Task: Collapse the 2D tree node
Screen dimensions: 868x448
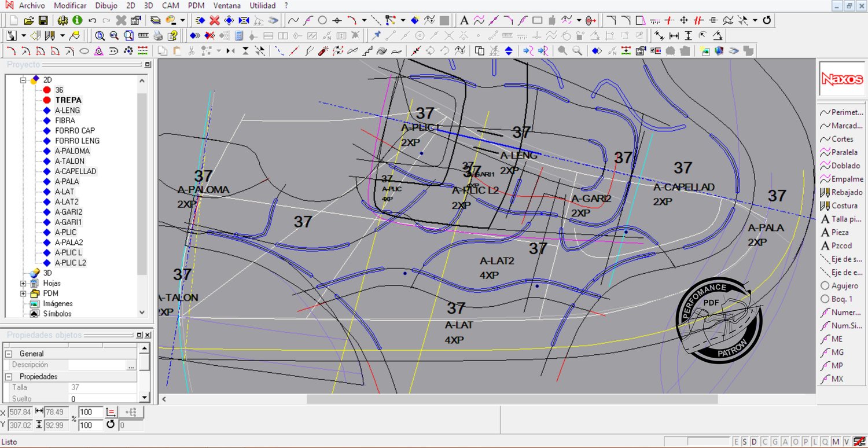Action: pyautogui.click(x=24, y=80)
